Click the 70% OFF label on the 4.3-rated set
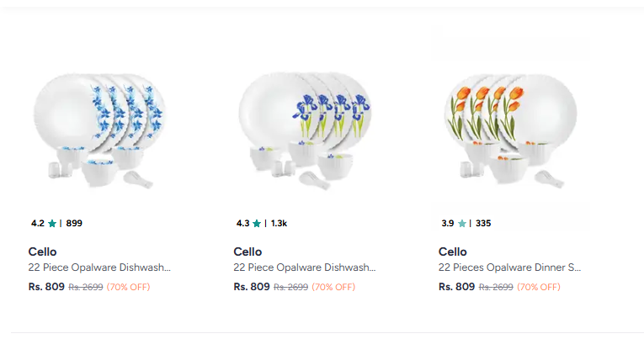Screen dimensions: 644x339 (333, 287)
